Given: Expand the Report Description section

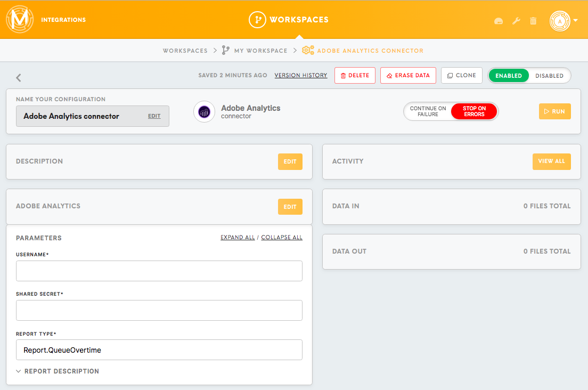Looking at the screenshot, I should coord(58,371).
